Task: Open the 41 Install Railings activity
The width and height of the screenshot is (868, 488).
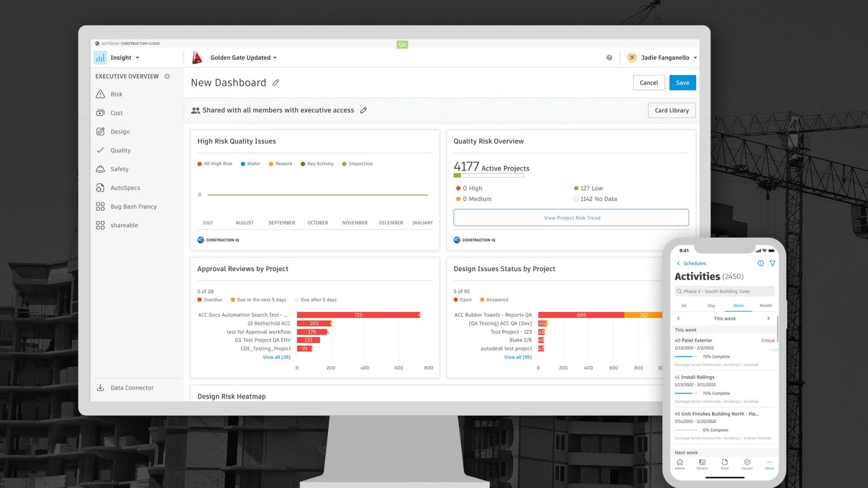Action: [724, 389]
